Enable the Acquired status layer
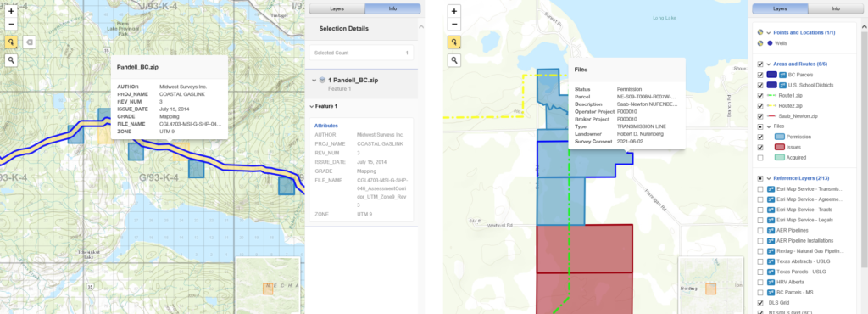This screenshot has height=314, width=868. tap(760, 158)
